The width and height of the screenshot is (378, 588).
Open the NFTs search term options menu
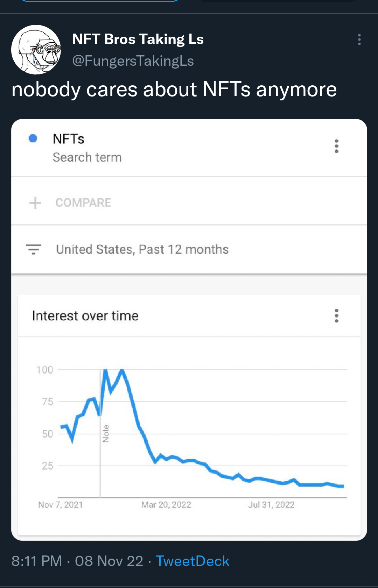336,146
